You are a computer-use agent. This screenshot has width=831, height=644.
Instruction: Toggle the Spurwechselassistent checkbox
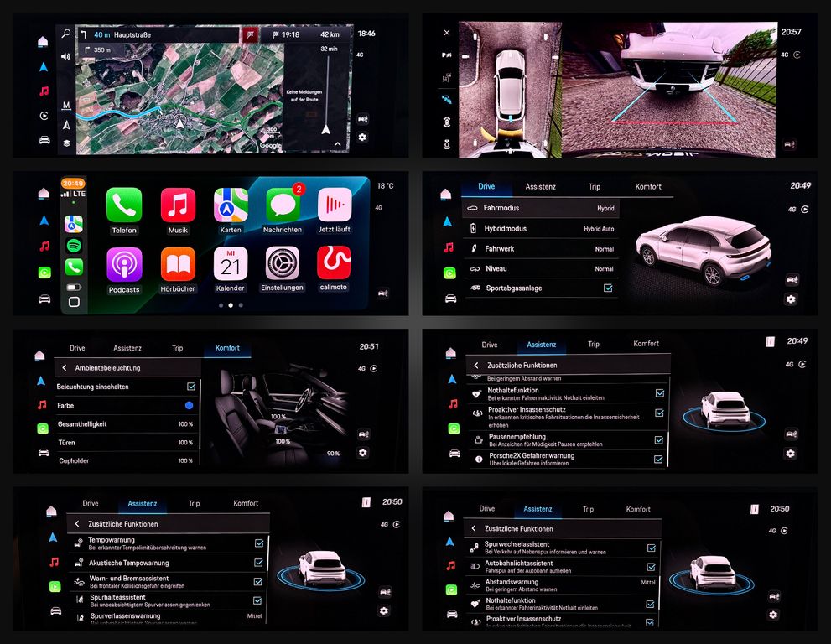[x=652, y=548]
